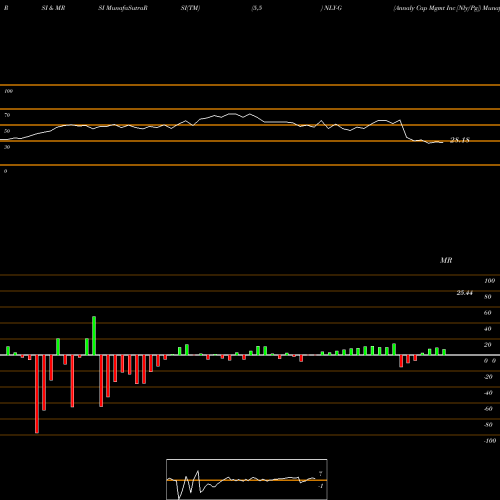Image resolution: width=500 pixels, height=500 pixels.
Task: Click the 60 label on MR axis
Action: 488,313
